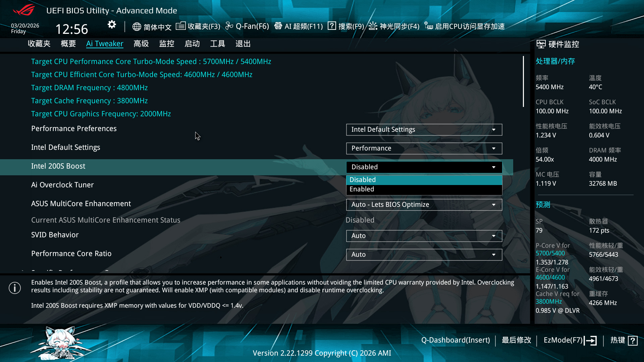
Task: Click the settings gear icon
Action: (112, 24)
